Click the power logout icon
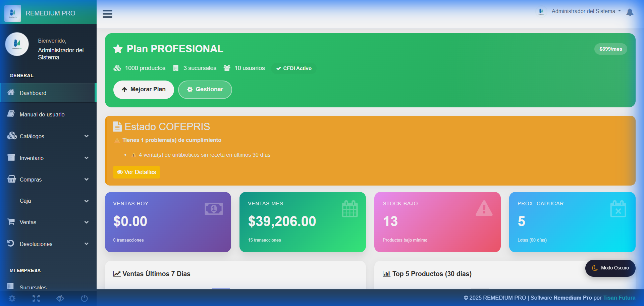644x306 pixels. click(84, 298)
